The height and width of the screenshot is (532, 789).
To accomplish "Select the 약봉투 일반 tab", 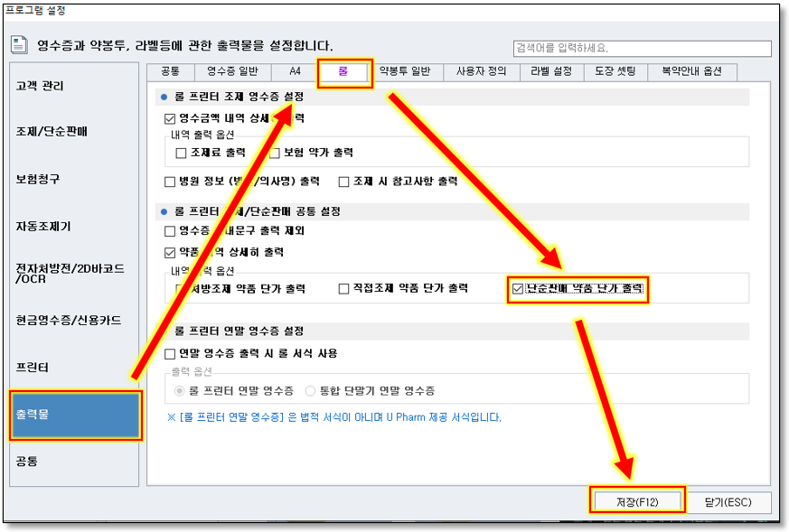I will pyautogui.click(x=404, y=71).
